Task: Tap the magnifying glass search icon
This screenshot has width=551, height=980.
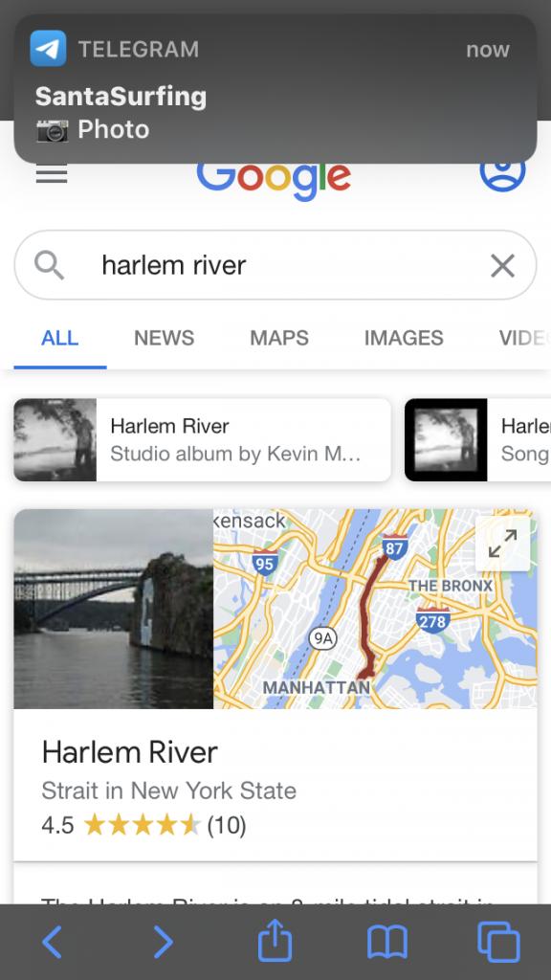Action: [x=50, y=266]
